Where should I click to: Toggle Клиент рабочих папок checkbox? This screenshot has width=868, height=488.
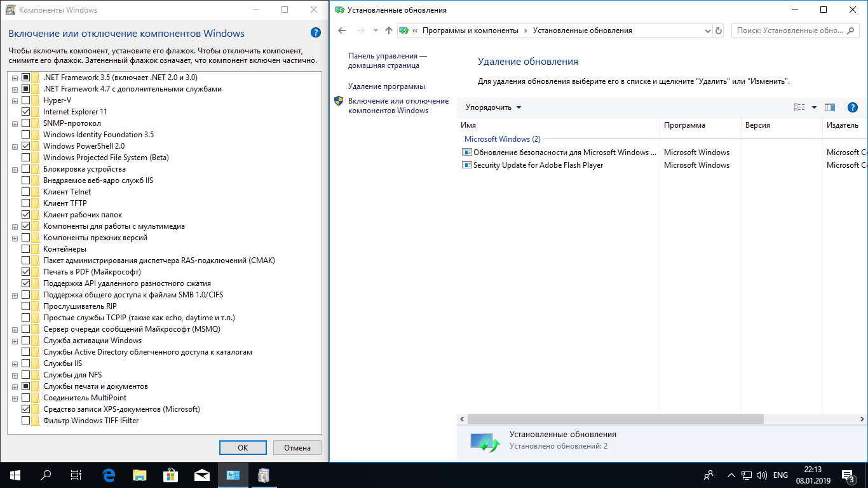click(x=26, y=215)
